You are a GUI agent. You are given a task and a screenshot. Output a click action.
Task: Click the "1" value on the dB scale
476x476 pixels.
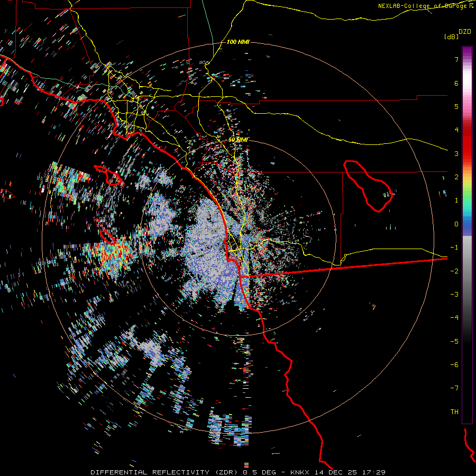coord(456,200)
